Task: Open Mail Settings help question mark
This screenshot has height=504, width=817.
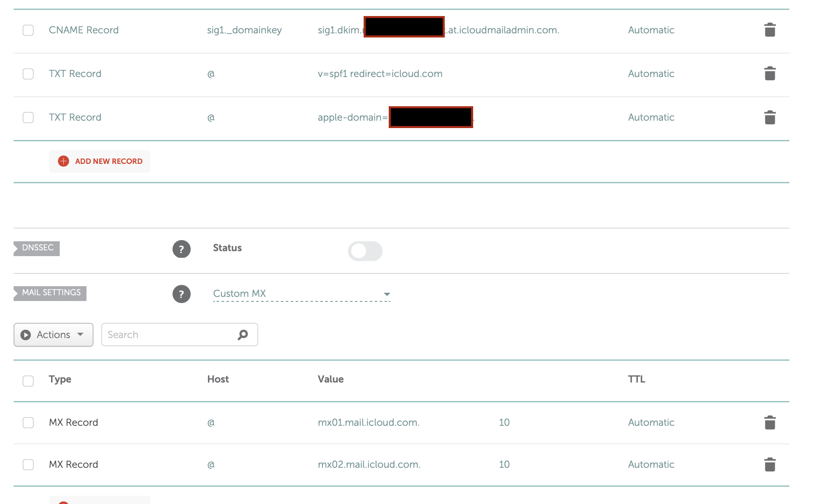Action: (x=181, y=294)
